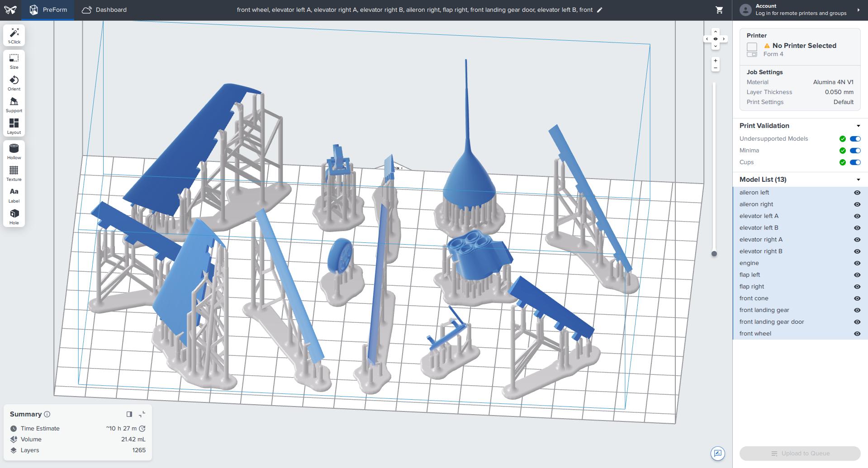Viewport: 868px width, 468px height.
Task: Run the 1-Click print setup tool
Action: tap(14, 35)
